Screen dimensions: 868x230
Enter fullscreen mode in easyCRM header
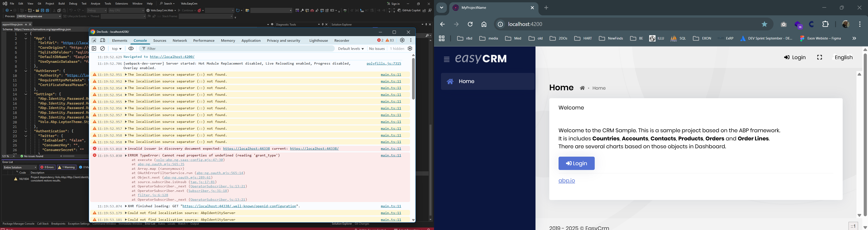tap(819, 58)
